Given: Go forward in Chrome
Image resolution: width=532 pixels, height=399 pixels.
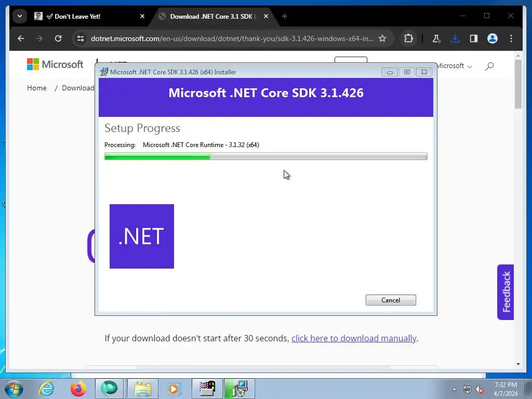Looking at the screenshot, I should pyautogui.click(x=39, y=38).
